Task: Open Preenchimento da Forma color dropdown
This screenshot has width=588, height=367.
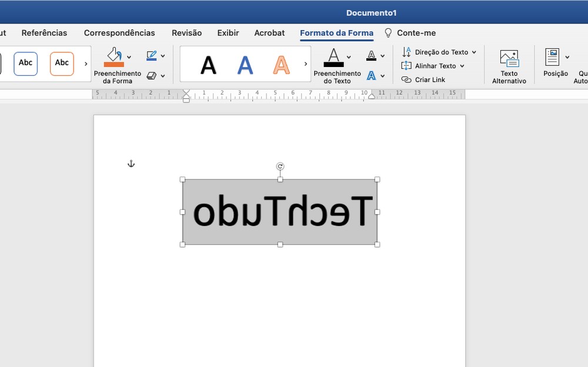Action: [x=129, y=57]
